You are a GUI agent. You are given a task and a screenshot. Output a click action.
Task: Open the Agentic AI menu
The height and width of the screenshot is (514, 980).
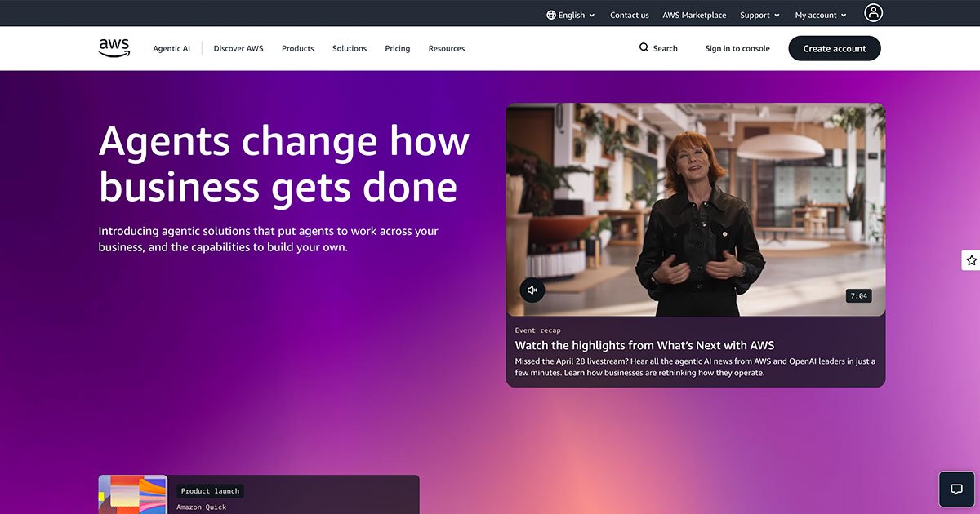point(171,48)
